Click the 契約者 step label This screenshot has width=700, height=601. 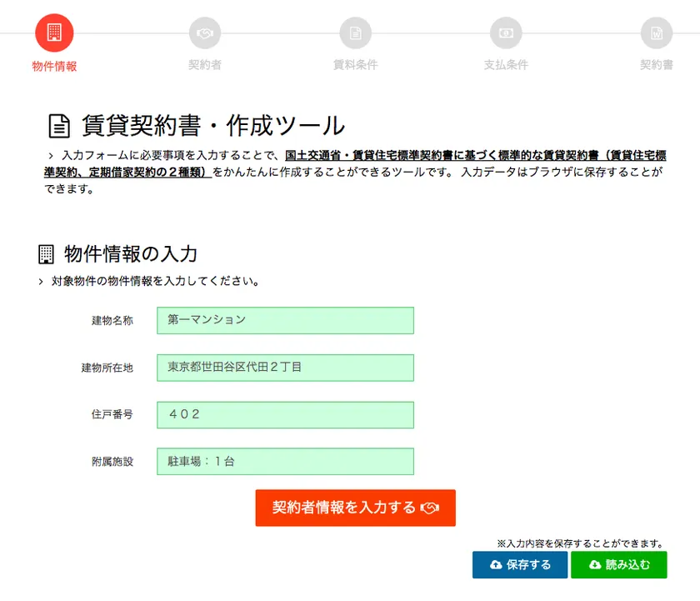point(205,65)
